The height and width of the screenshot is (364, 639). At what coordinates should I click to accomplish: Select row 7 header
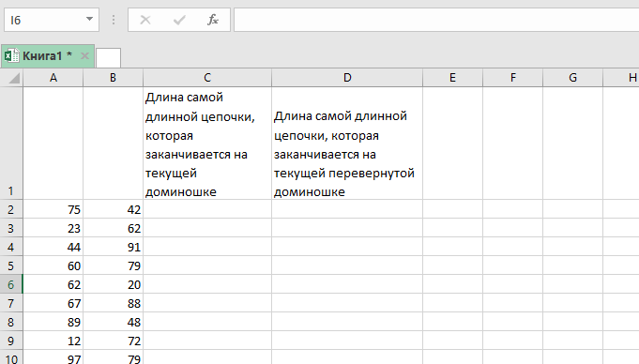(x=11, y=303)
